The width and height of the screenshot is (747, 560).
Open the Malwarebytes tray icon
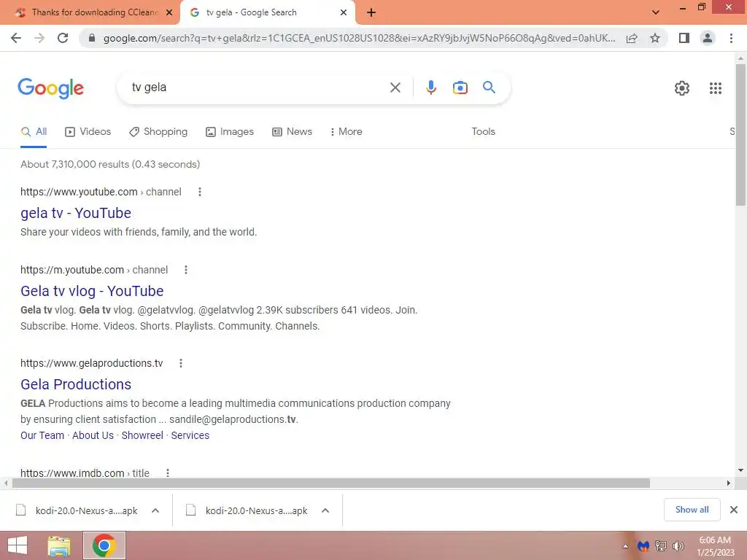(643, 546)
